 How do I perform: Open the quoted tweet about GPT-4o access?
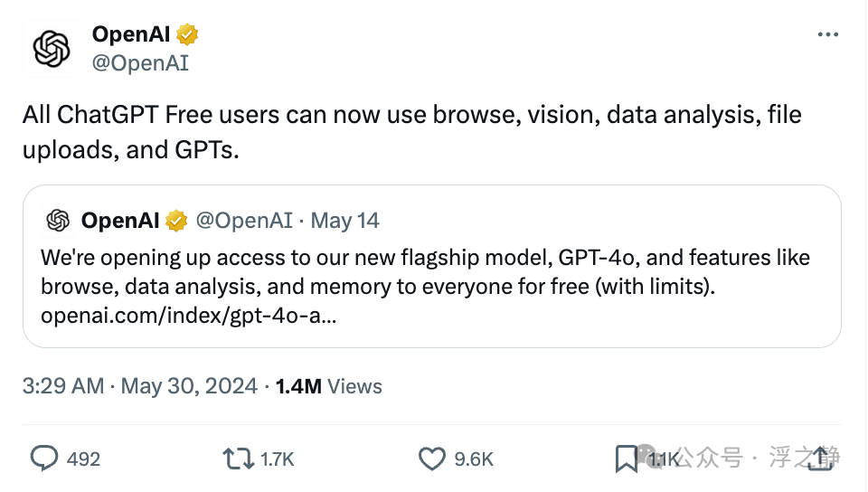click(432, 266)
